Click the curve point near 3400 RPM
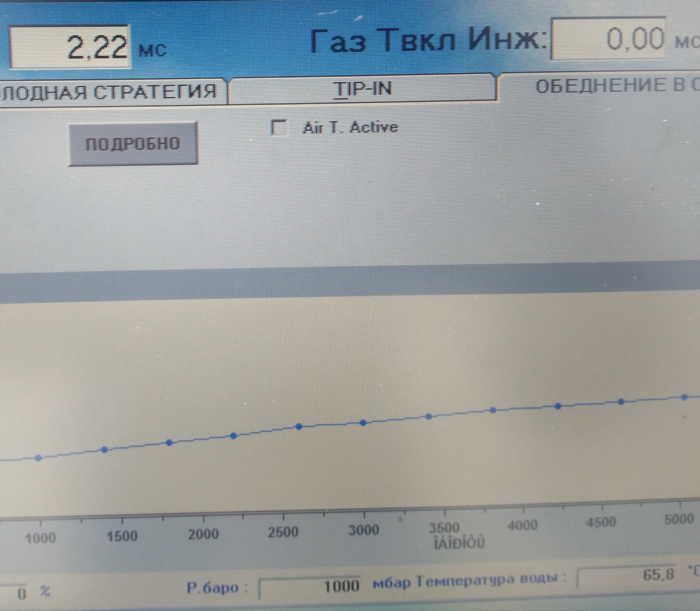The height and width of the screenshot is (611, 700). pyautogui.click(x=429, y=416)
